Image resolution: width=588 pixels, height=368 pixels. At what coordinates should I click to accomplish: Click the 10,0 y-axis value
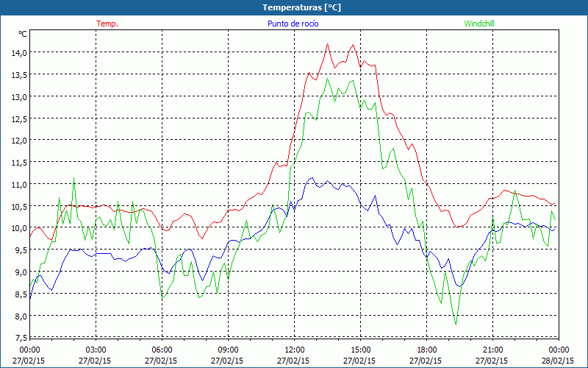coord(20,228)
